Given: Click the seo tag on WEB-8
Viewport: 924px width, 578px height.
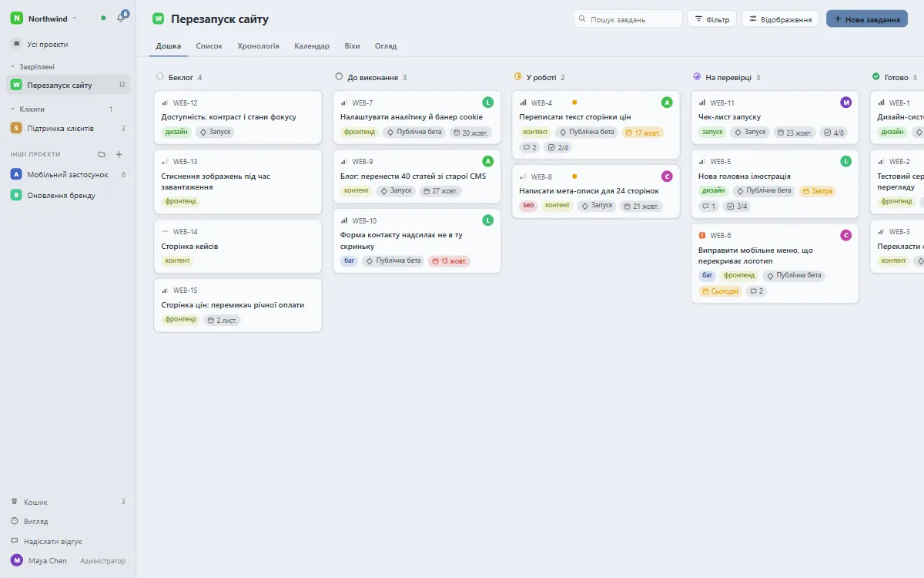Looking at the screenshot, I should tap(528, 207).
